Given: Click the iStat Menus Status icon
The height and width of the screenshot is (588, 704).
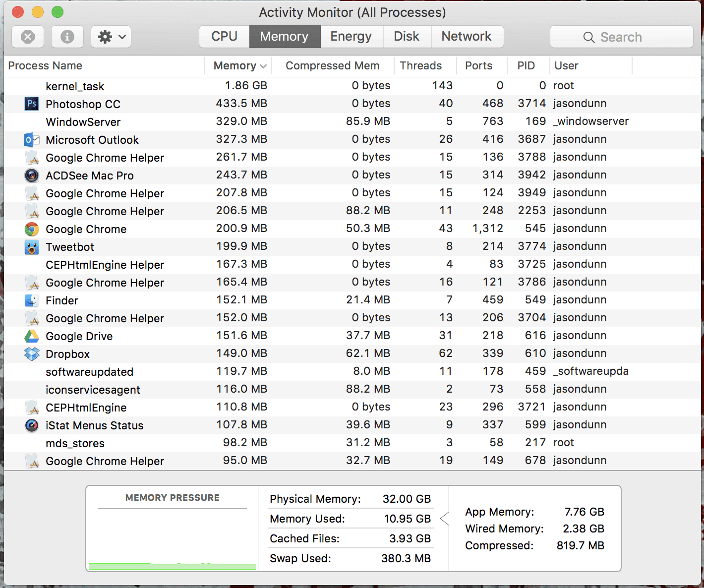Looking at the screenshot, I should click(32, 425).
